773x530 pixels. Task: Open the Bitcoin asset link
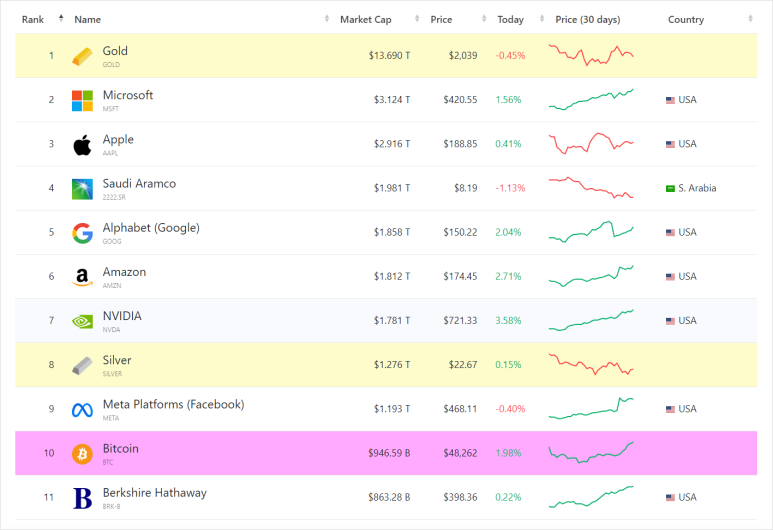121,449
